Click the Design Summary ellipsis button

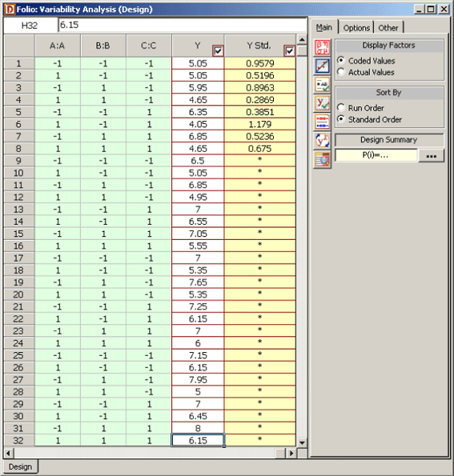[x=431, y=156]
